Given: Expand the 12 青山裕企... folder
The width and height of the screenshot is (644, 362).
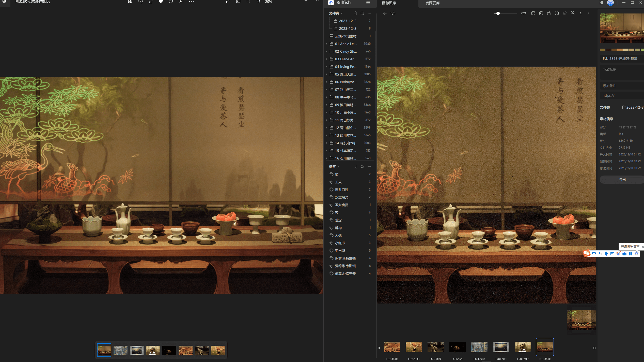Looking at the screenshot, I should point(326,128).
